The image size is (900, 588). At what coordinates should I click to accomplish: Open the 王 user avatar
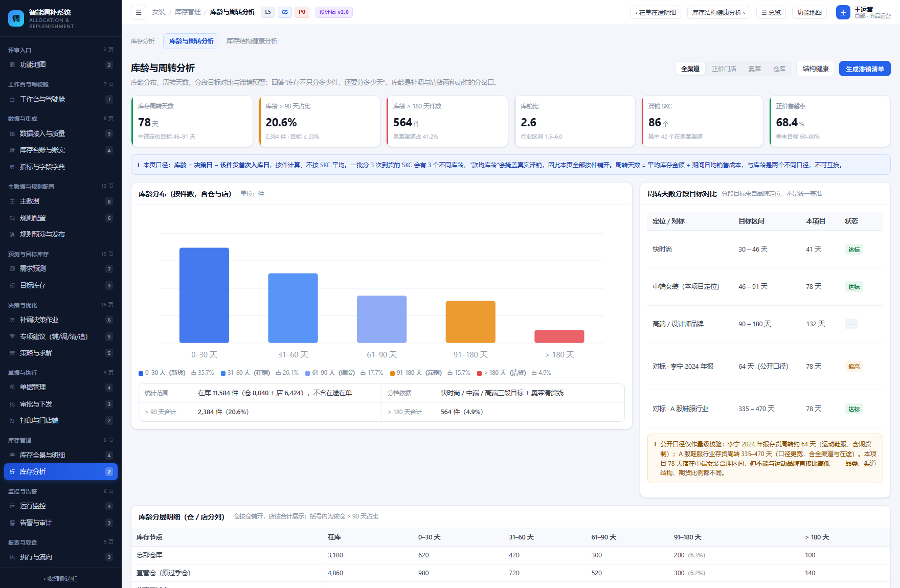coord(843,12)
